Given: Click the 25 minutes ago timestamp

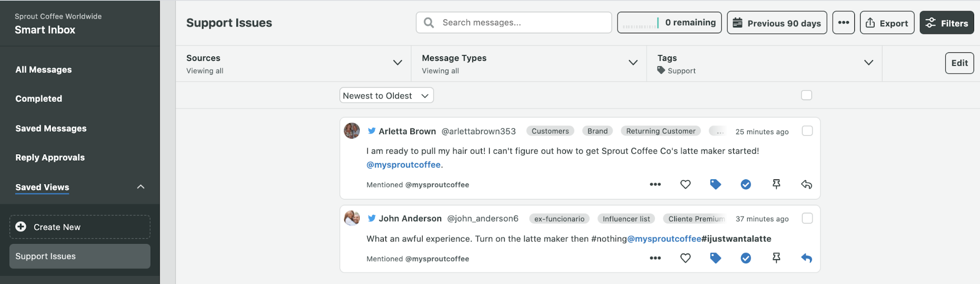Looking at the screenshot, I should point(762,132).
